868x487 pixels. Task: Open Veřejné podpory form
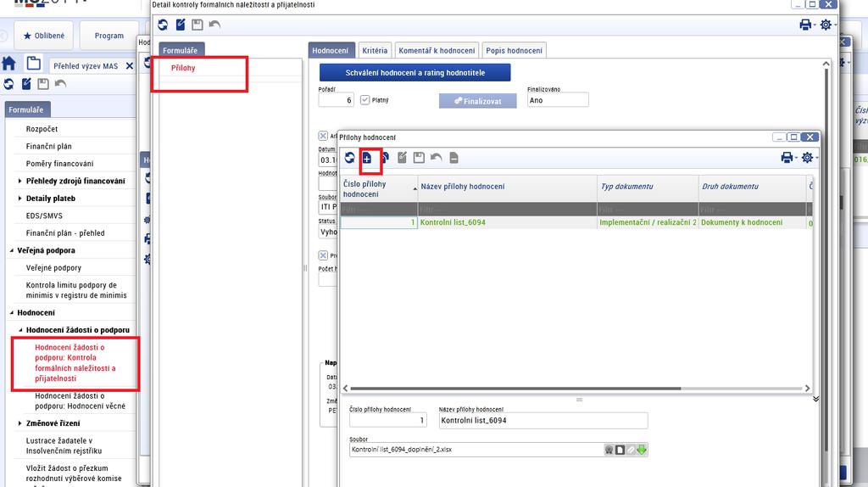(x=53, y=267)
